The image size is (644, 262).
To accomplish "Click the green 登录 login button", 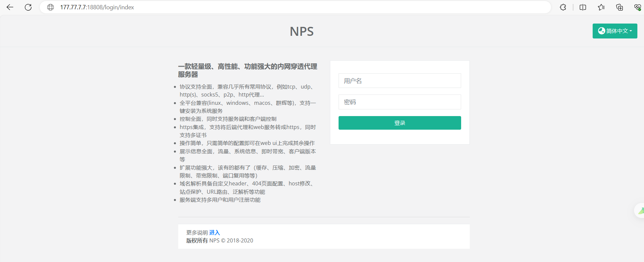I will point(400,123).
